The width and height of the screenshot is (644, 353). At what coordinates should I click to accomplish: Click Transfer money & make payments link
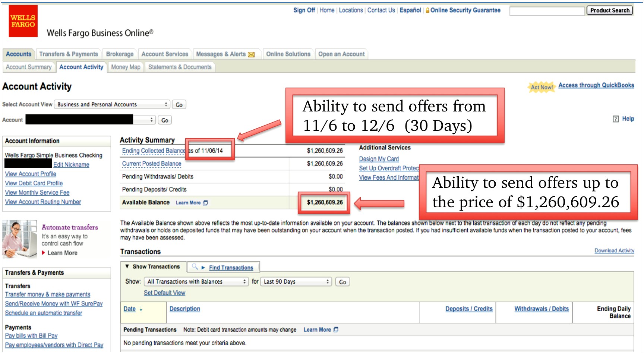[x=47, y=294]
